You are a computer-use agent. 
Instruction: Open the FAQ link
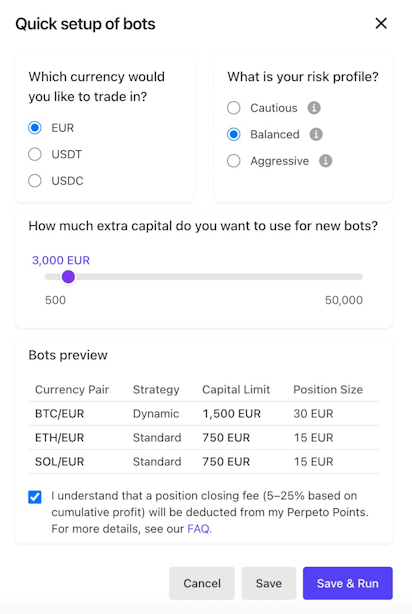(199, 529)
